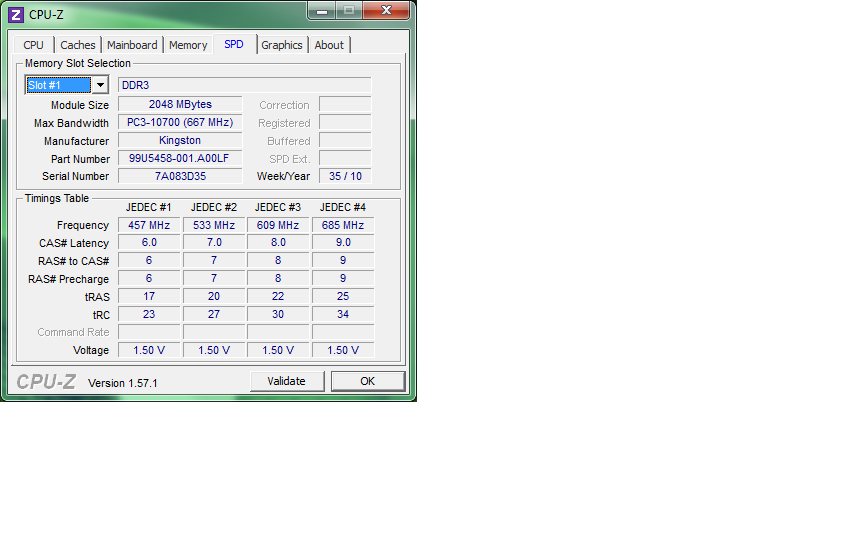Click the Max Bandwidth label
864x540 pixels.
click(72, 123)
